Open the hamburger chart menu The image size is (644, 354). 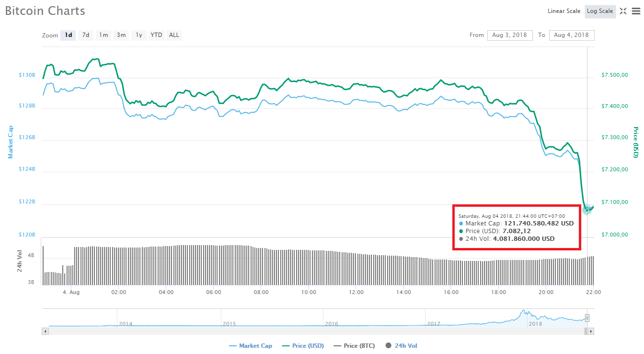pos(635,11)
